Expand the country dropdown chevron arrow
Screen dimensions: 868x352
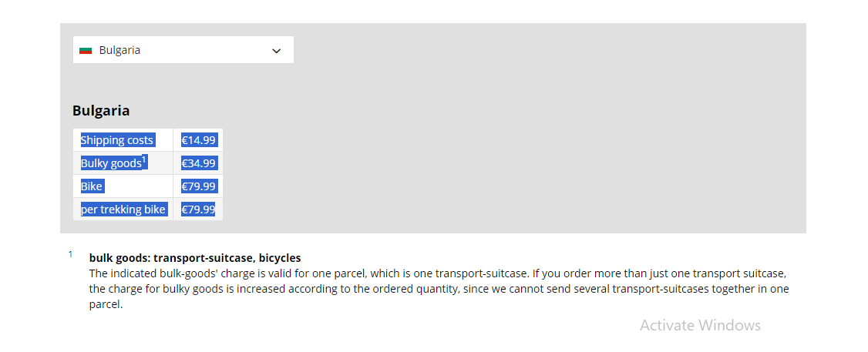point(277,51)
